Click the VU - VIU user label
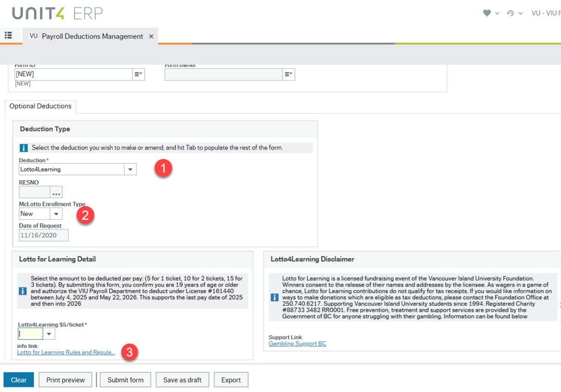561x392 pixels. tap(546, 13)
